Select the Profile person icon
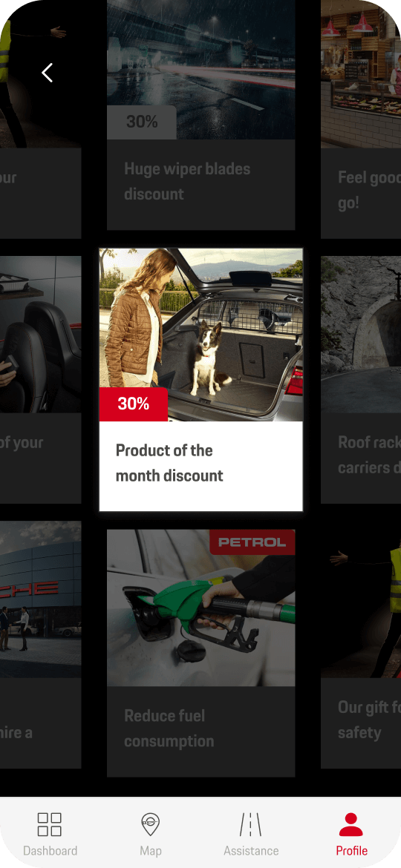The height and width of the screenshot is (868, 401). 351,824
